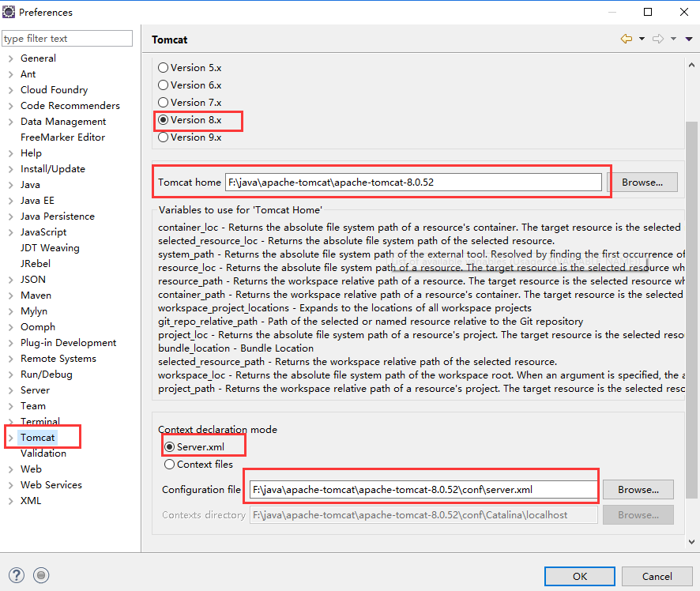700x591 pixels.
Task: Expand the Java tree node
Action: (x=11, y=185)
